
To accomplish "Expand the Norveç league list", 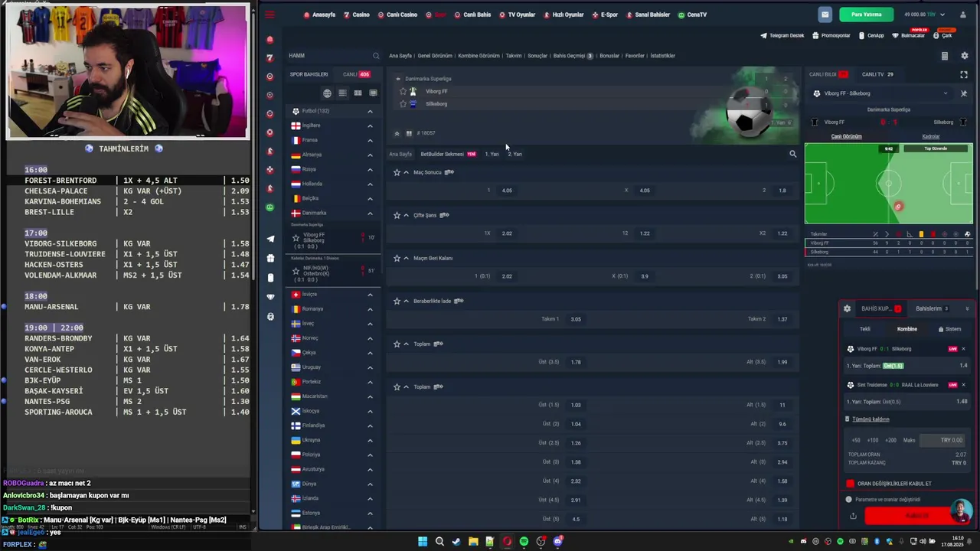I will [370, 338].
